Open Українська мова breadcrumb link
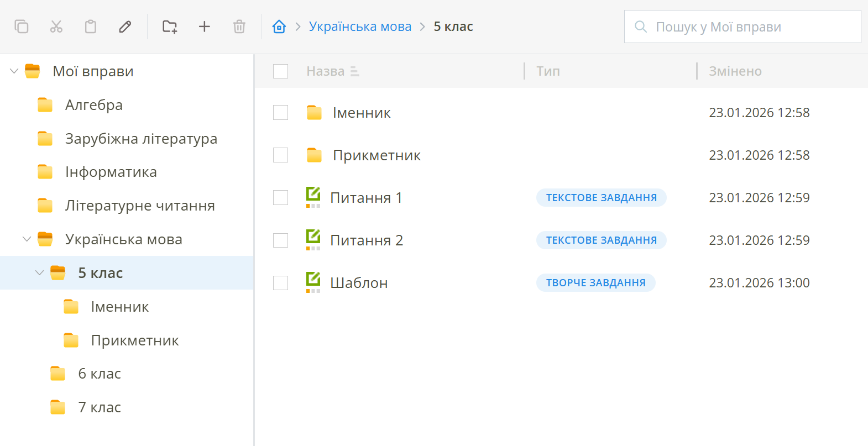The image size is (868, 446). (360, 27)
